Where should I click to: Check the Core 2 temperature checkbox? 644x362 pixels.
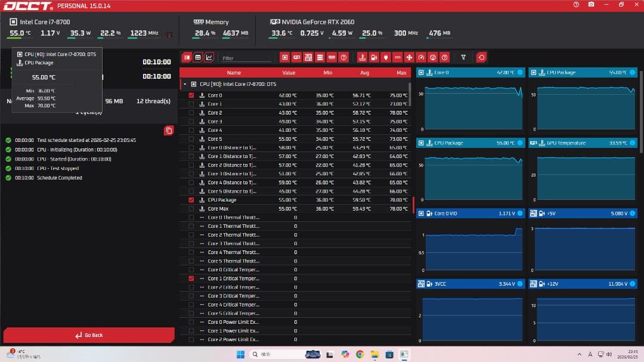pyautogui.click(x=191, y=113)
